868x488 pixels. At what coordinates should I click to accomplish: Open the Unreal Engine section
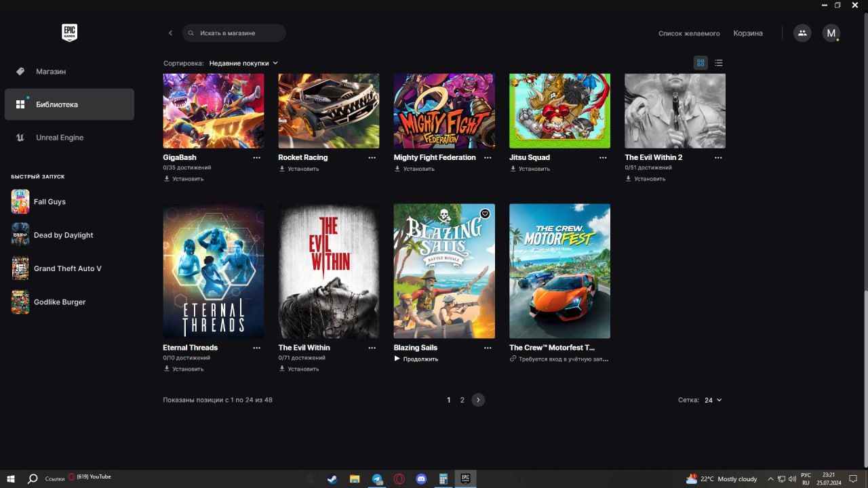click(69, 138)
